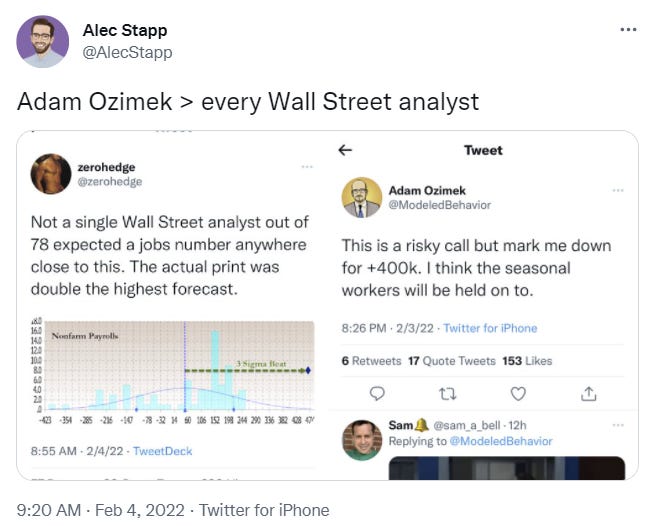
Task: Click the back arrow beside Tweet header
Action: click(x=345, y=150)
